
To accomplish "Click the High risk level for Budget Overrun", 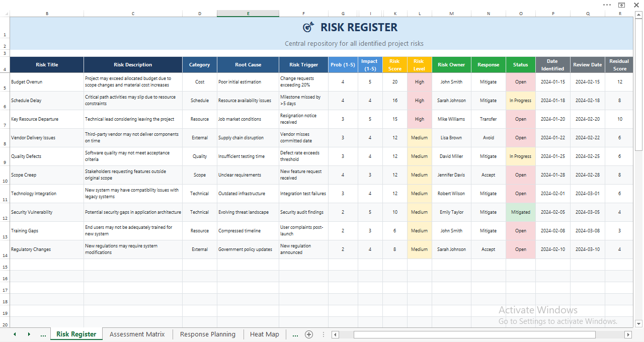I will point(420,82).
